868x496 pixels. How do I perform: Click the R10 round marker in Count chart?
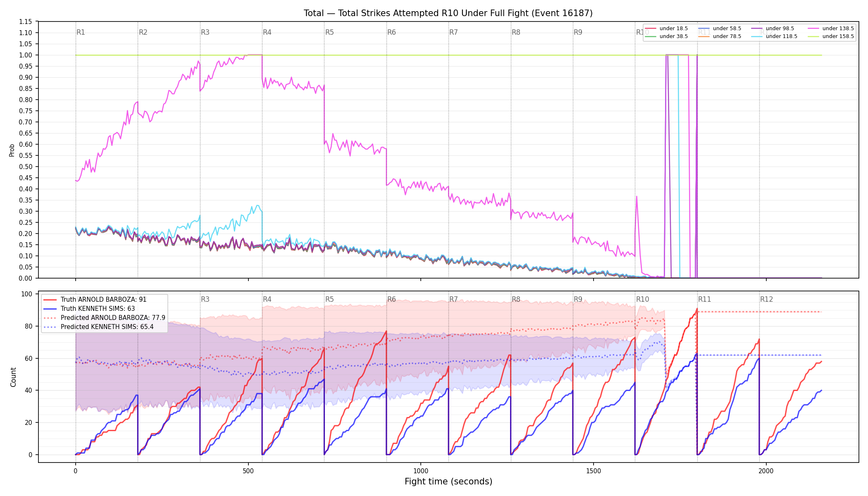tap(642, 299)
